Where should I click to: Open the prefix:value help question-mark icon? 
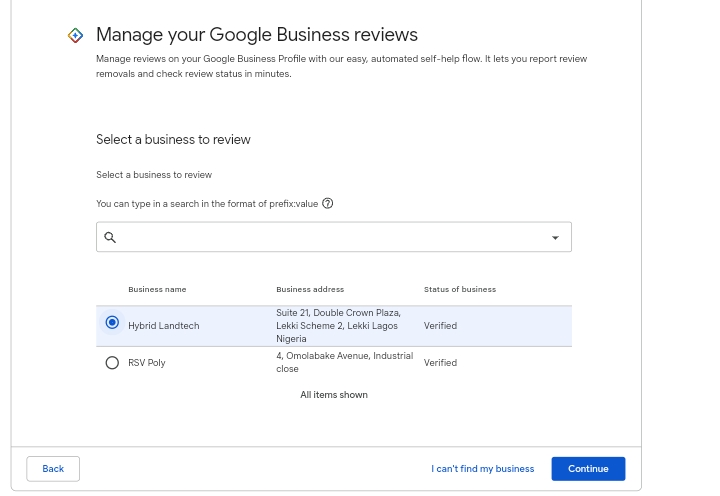(327, 203)
